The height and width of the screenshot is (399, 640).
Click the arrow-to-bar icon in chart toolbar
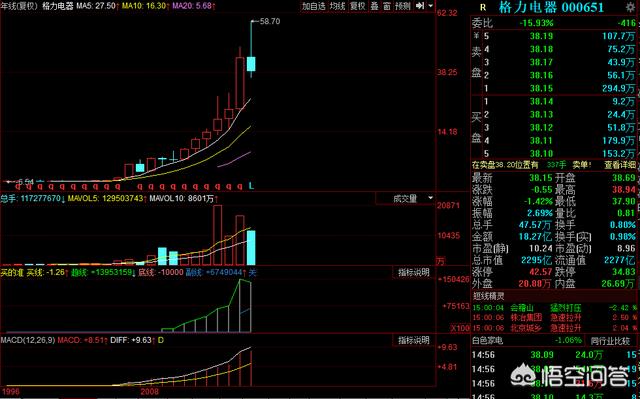point(420,6)
